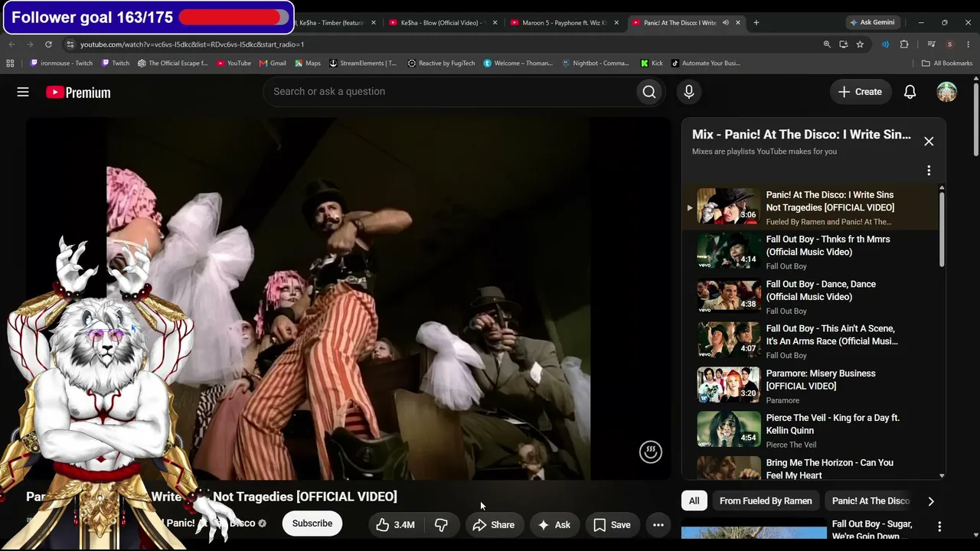The width and height of the screenshot is (980, 551).
Task: Subscribe to the channel
Action: pyautogui.click(x=312, y=523)
